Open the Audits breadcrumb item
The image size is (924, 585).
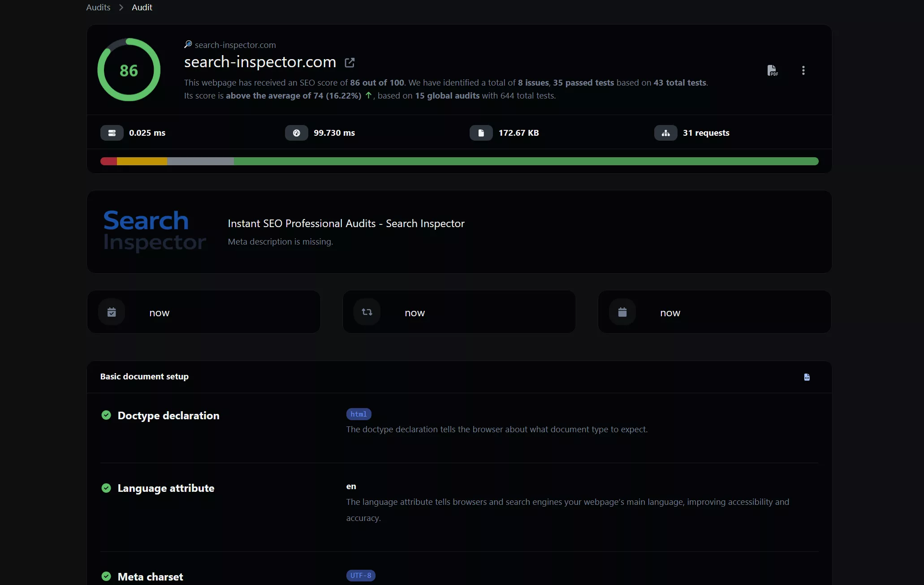pos(98,7)
